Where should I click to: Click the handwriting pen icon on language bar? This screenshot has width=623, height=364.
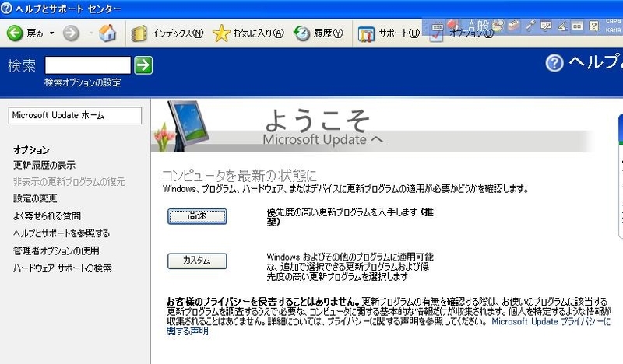point(561,26)
